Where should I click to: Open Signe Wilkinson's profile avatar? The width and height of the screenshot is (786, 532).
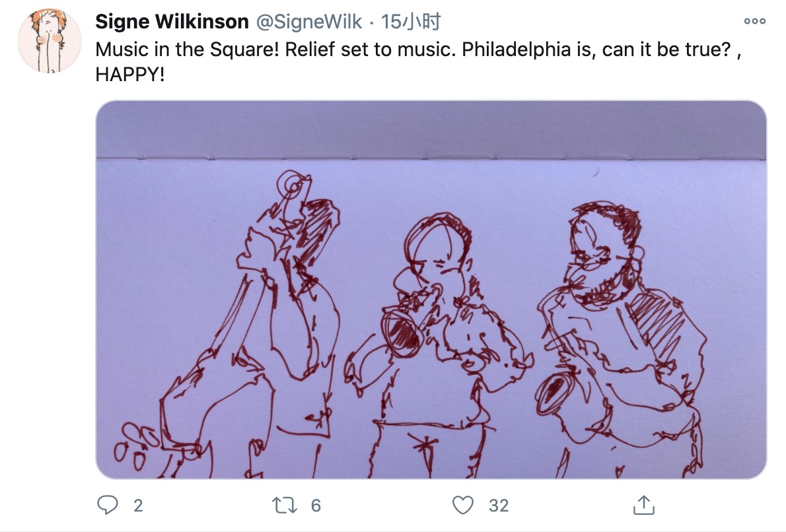[49, 40]
